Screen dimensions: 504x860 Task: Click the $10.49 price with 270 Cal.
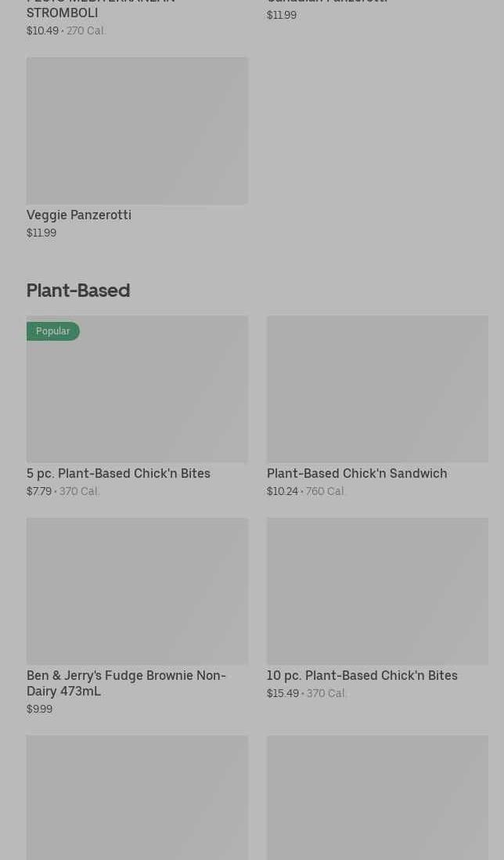click(66, 31)
